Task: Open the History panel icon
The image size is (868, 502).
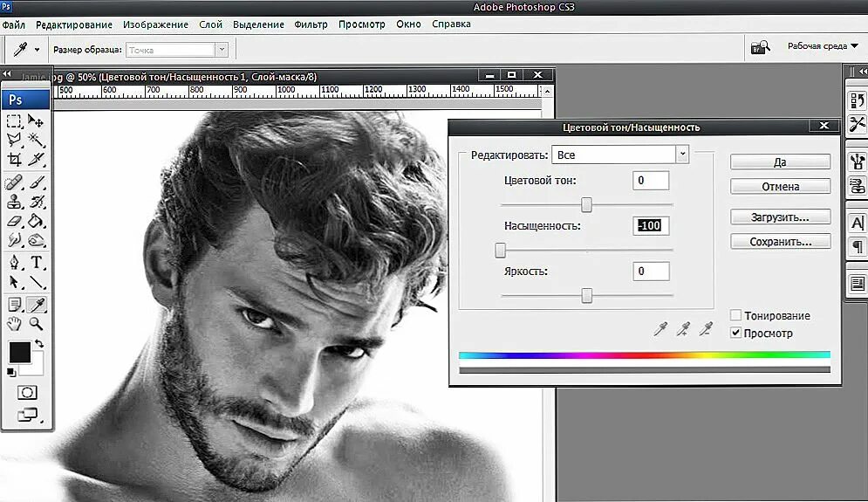Action: pyautogui.click(x=857, y=100)
